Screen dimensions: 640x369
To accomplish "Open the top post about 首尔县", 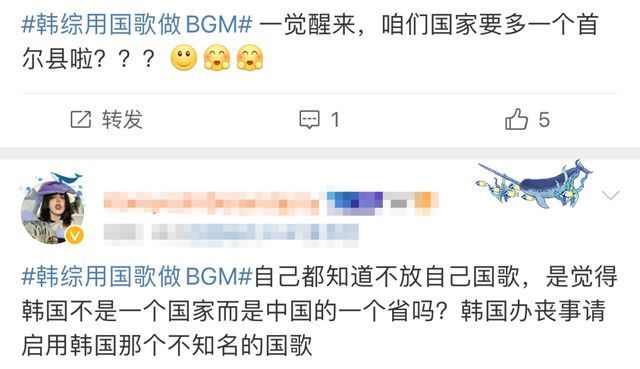I will [310, 42].
